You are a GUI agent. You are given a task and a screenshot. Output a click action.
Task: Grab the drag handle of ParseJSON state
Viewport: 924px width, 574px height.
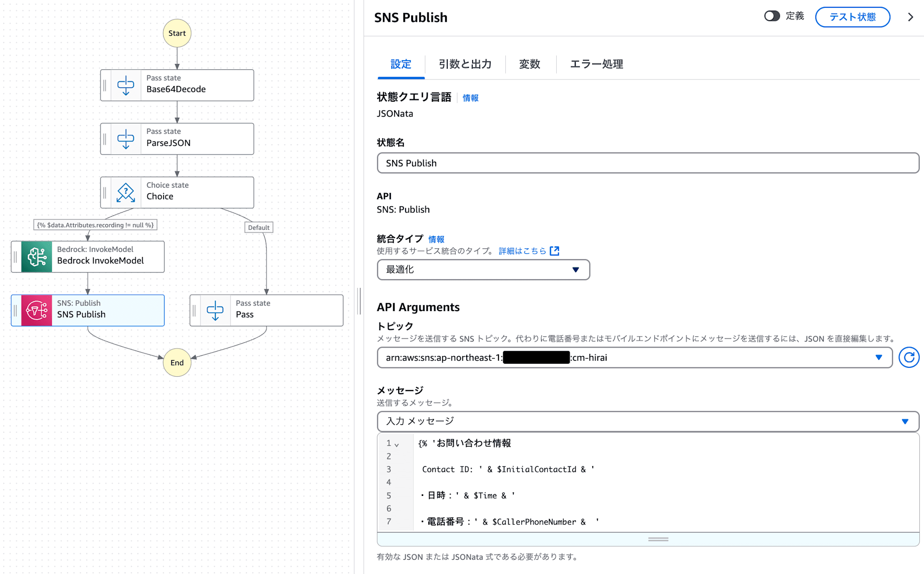click(105, 139)
